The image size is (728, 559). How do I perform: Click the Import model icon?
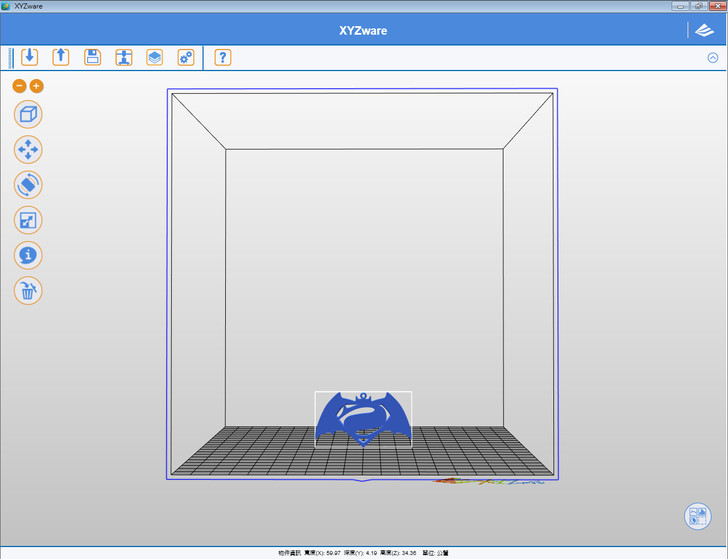coord(29,57)
